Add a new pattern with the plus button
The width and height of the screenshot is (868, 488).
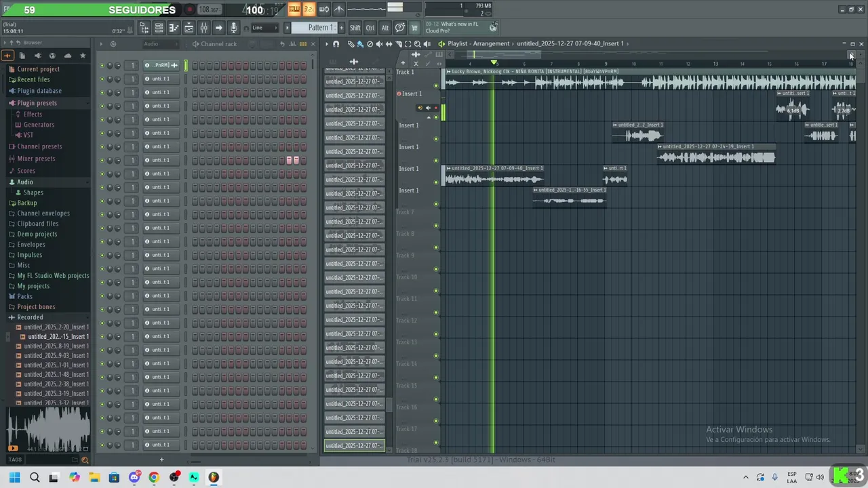340,28
